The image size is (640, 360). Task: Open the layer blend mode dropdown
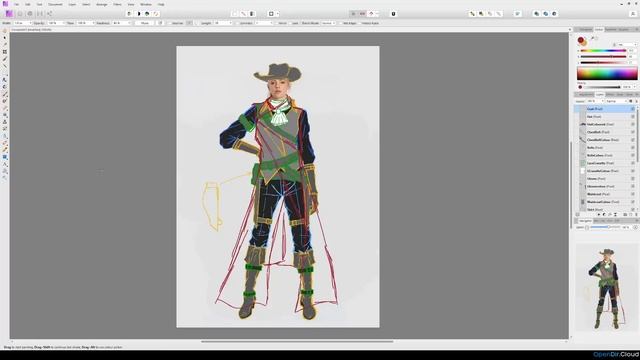point(616,101)
